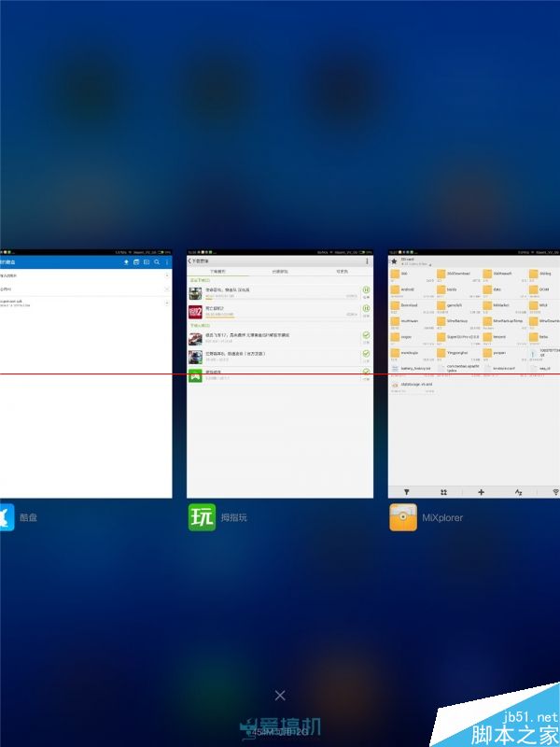The width and height of the screenshot is (560, 747).
Task: Select the MiXplorer app name label
Action: pyautogui.click(x=442, y=517)
